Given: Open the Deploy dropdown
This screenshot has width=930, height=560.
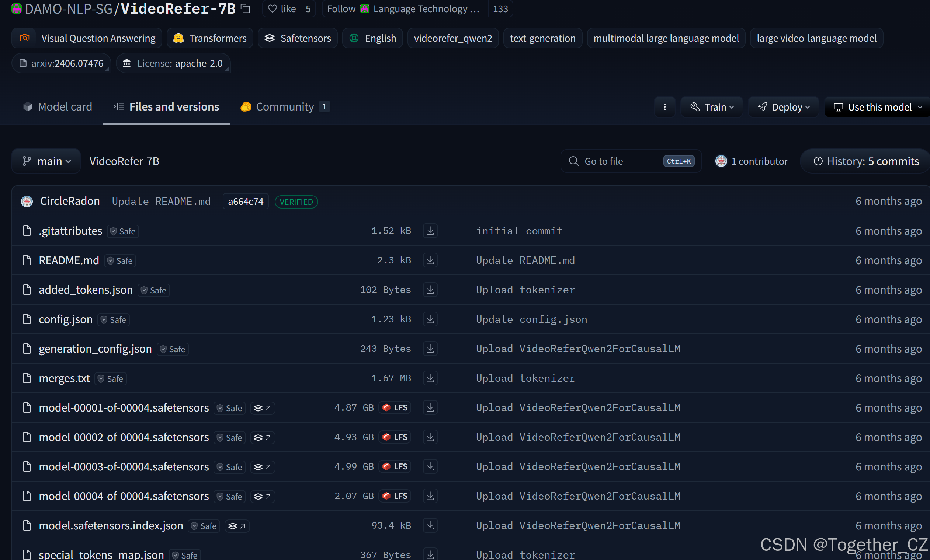Looking at the screenshot, I should [783, 107].
